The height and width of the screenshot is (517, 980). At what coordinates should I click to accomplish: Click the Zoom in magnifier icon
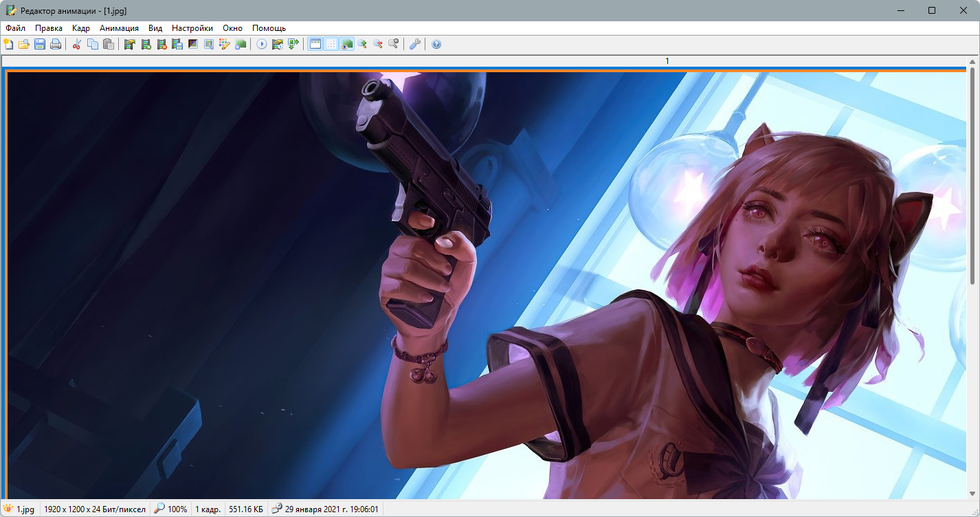coord(362,44)
